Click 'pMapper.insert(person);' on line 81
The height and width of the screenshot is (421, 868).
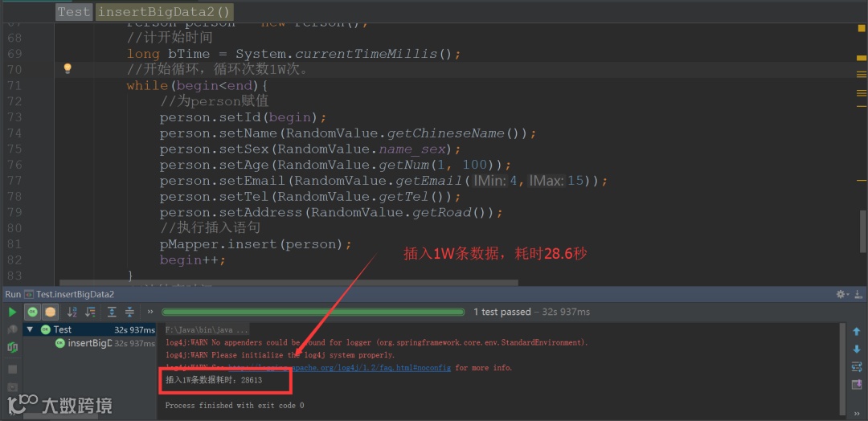[x=256, y=244]
